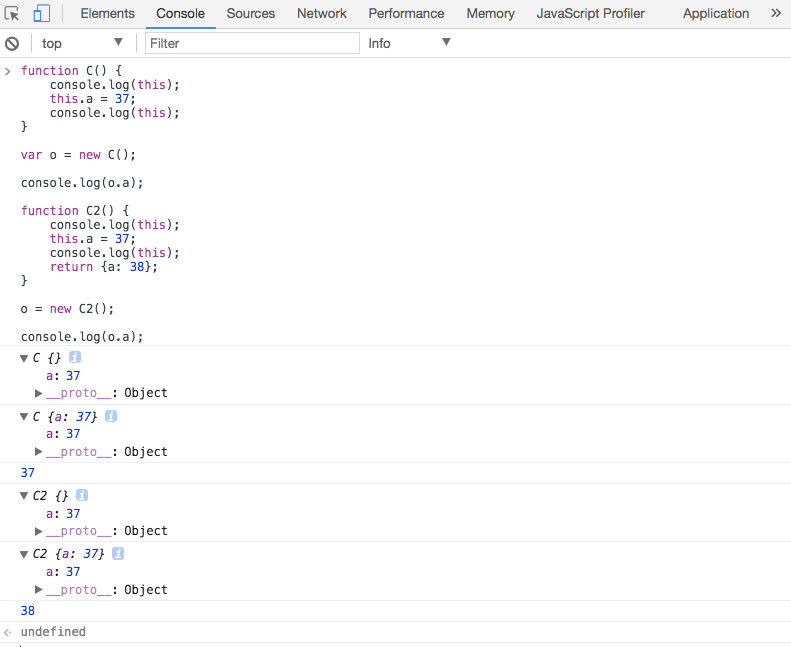Expand __proto__ under C2 {a: 37}
791x647 pixels.
(38, 590)
